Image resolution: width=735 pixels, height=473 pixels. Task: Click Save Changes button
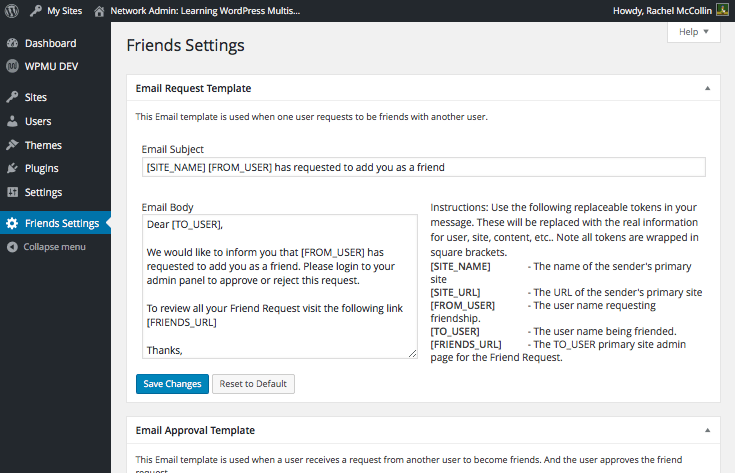click(x=172, y=383)
